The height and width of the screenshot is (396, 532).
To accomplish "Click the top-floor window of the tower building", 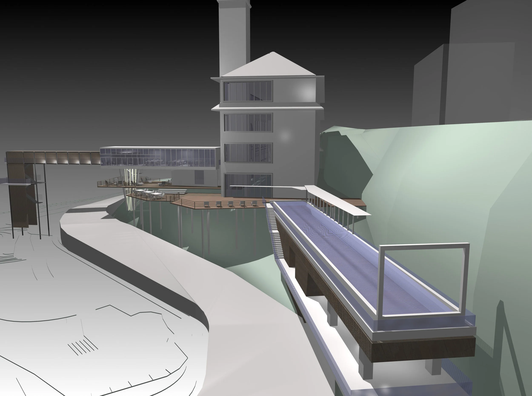I will click(248, 91).
